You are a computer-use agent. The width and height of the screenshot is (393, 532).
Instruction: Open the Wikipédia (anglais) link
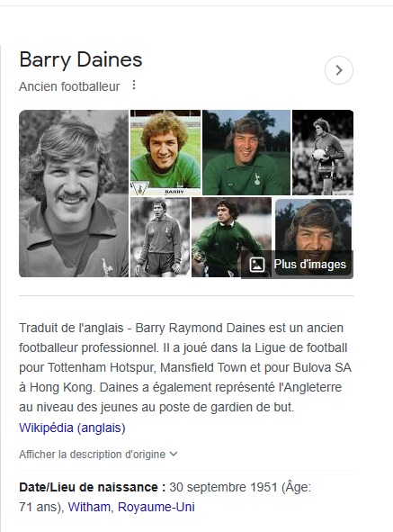coord(72,428)
